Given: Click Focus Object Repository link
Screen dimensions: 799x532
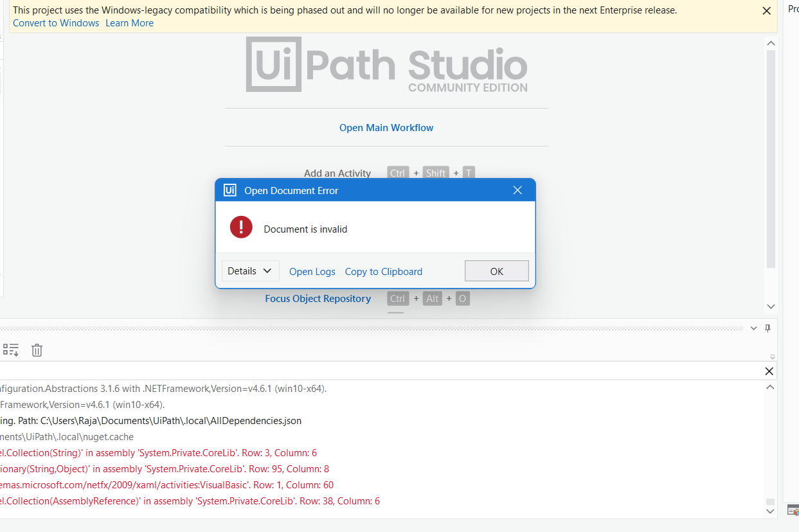Looking at the screenshot, I should (x=318, y=299).
